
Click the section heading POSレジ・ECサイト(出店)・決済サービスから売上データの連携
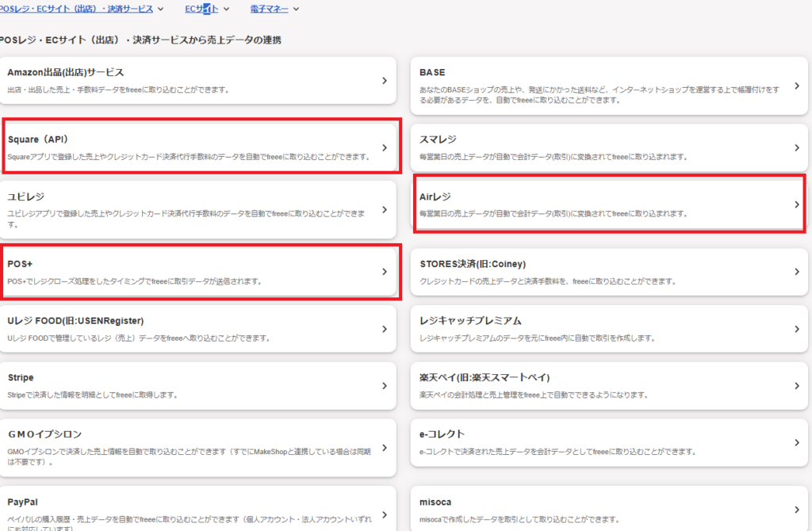(x=140, y=40)
